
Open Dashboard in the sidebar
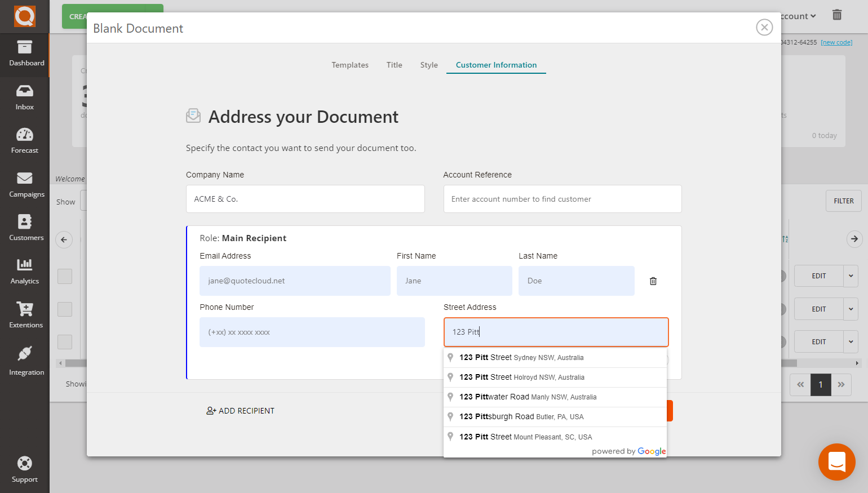click(25, 54)
